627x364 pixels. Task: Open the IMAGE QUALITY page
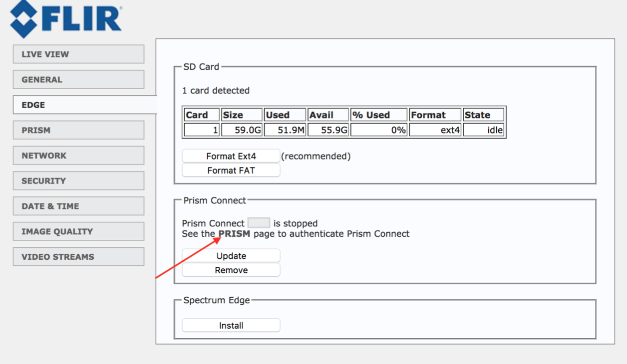click(x=78, y=231)
